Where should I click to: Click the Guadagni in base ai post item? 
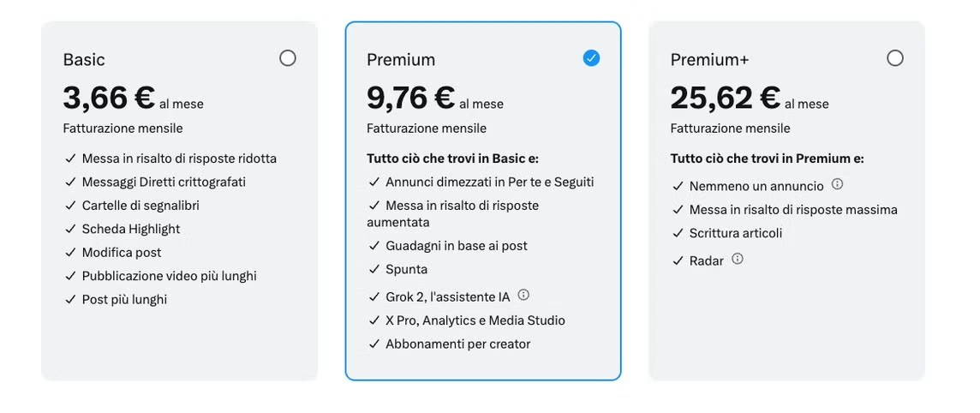click(x=456, y=246)
